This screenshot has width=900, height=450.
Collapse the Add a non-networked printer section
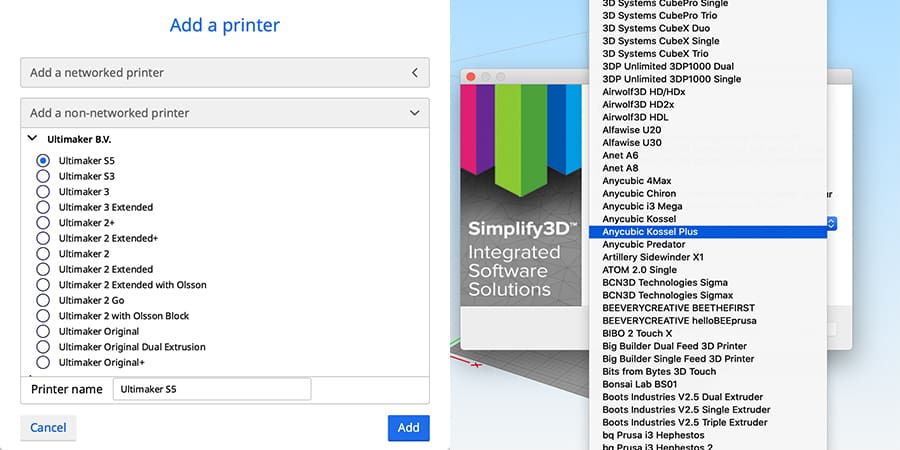coord(225,113)
